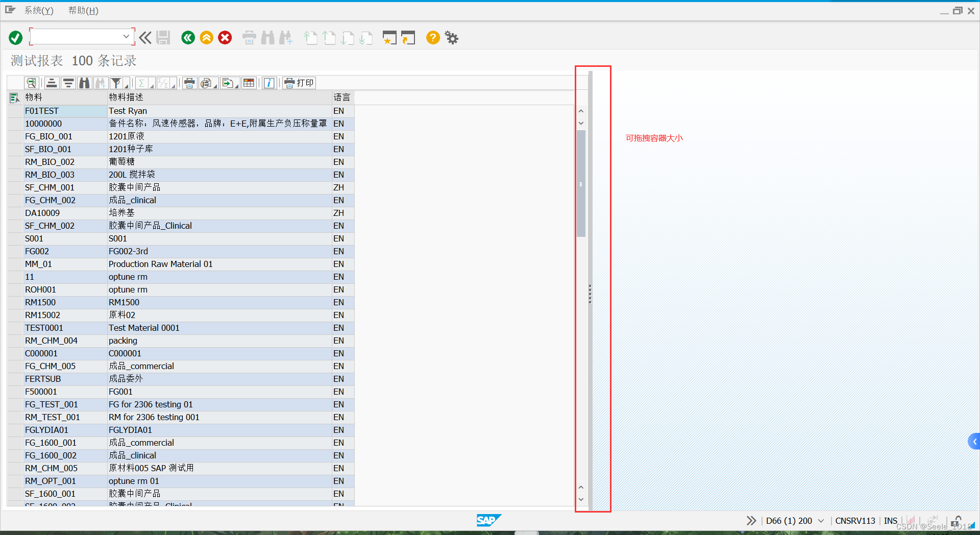This screenshot has height=535, width=980.
Task: Click the ALV Details magnifier icon
Action: coord(32,83)
